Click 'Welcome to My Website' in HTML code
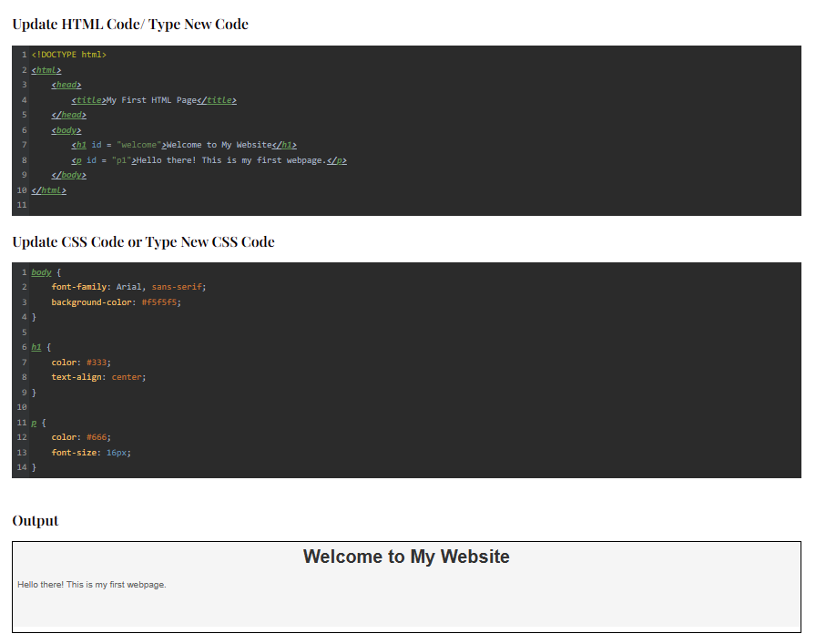The height and width of the screenshot is (644, 816). 219,145
